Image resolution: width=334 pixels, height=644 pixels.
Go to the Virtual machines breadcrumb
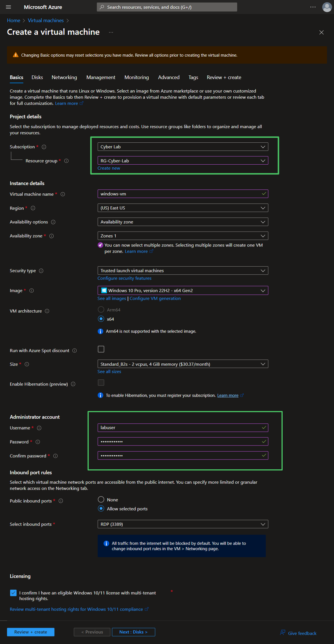click(x=46, y=20)
